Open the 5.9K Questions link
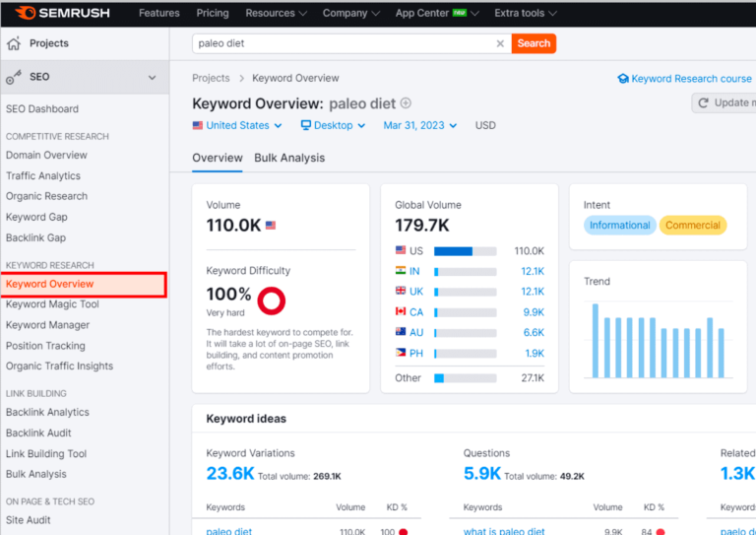 coord(482,473)
